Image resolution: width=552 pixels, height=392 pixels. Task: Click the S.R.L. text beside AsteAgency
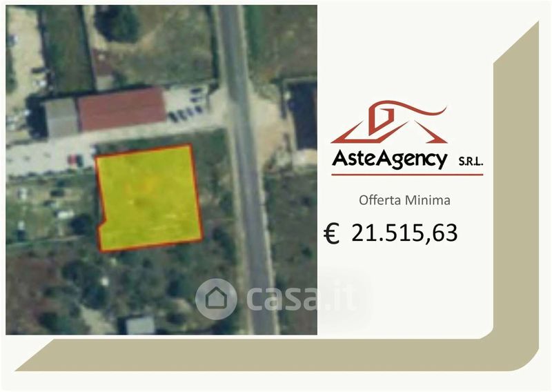471,162
